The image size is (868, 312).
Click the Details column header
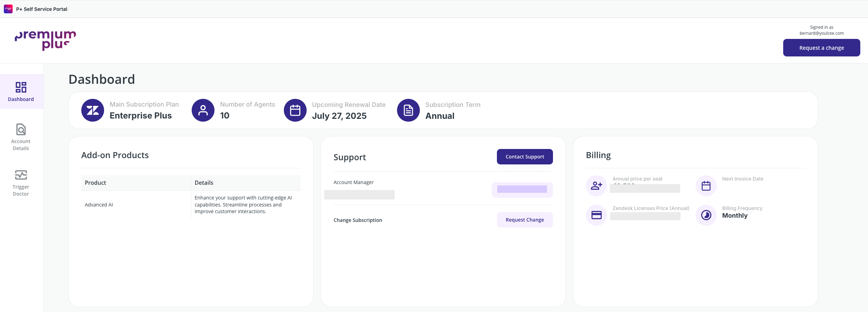point(204,183)
